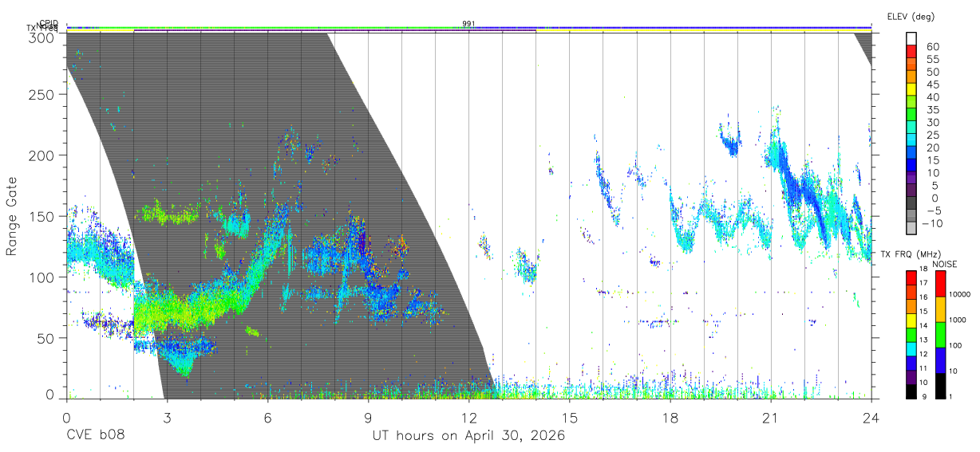980x452 pixels.
Task: Click the white top segment of the ELEV color bar
Action: (911, 38)
